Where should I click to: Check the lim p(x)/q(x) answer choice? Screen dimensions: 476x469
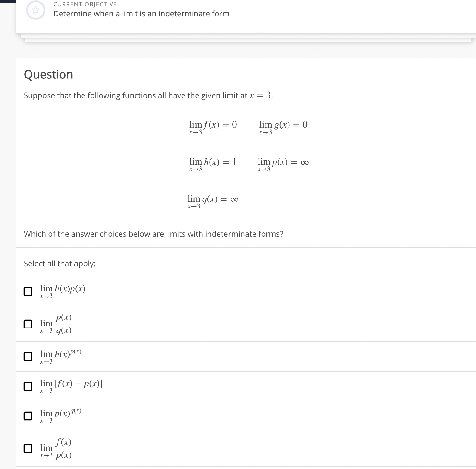point(28,324)
